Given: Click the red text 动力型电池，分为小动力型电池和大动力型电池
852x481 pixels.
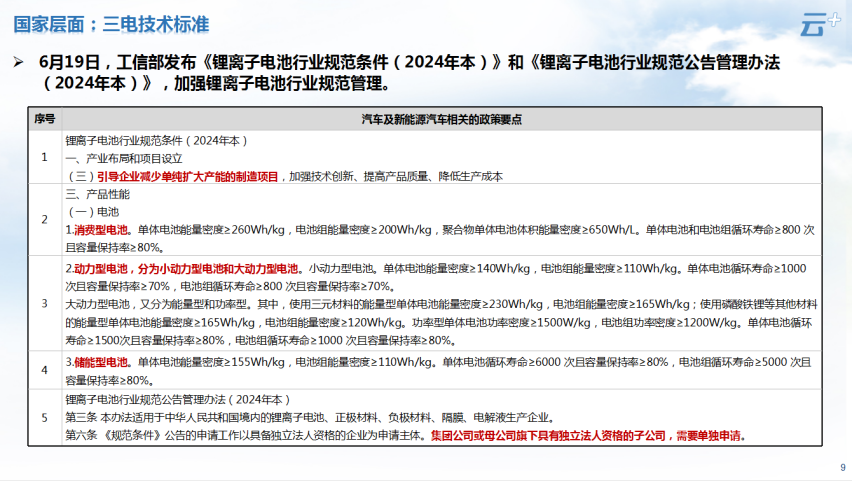Looking at the screenshot, I should click(x=186, y=268).
